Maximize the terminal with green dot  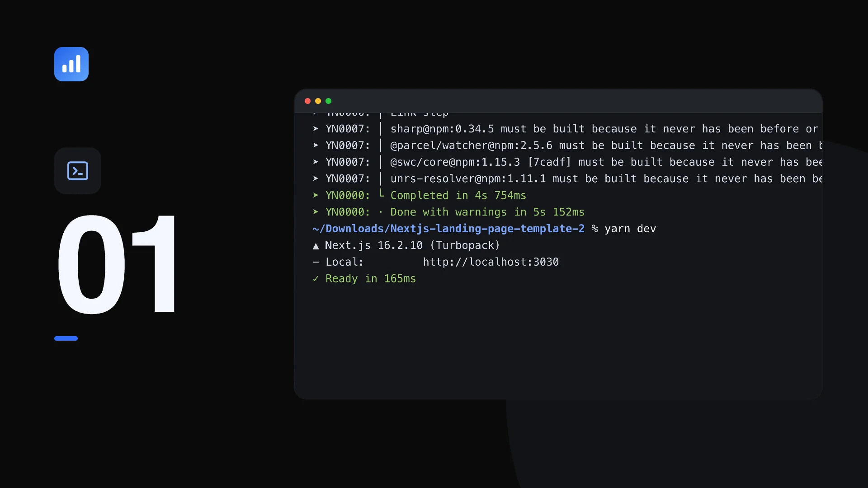329,101
